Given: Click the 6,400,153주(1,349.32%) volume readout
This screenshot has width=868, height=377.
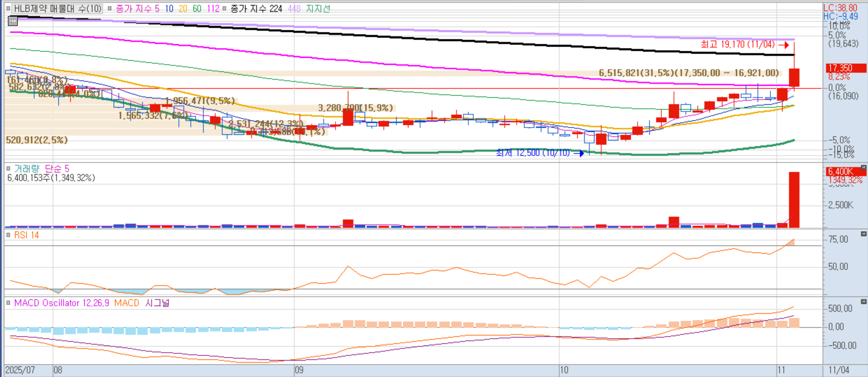Looking at the screenshot, I should (51, 178).
